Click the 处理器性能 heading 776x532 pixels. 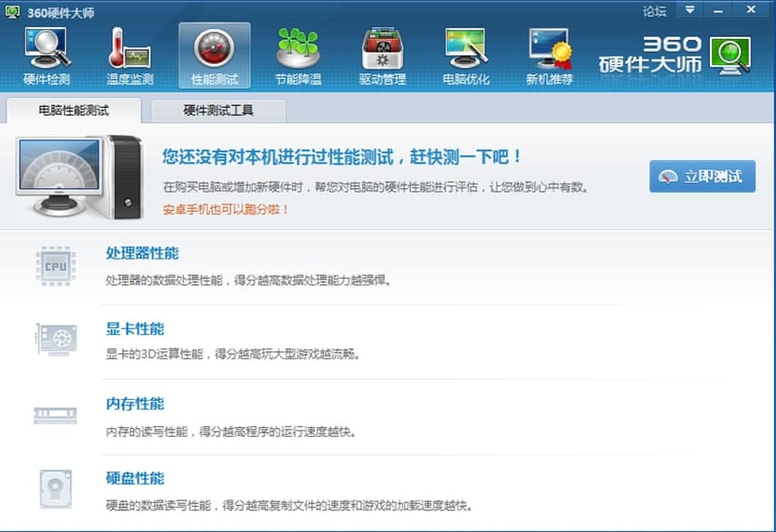(x=142, y=253)
